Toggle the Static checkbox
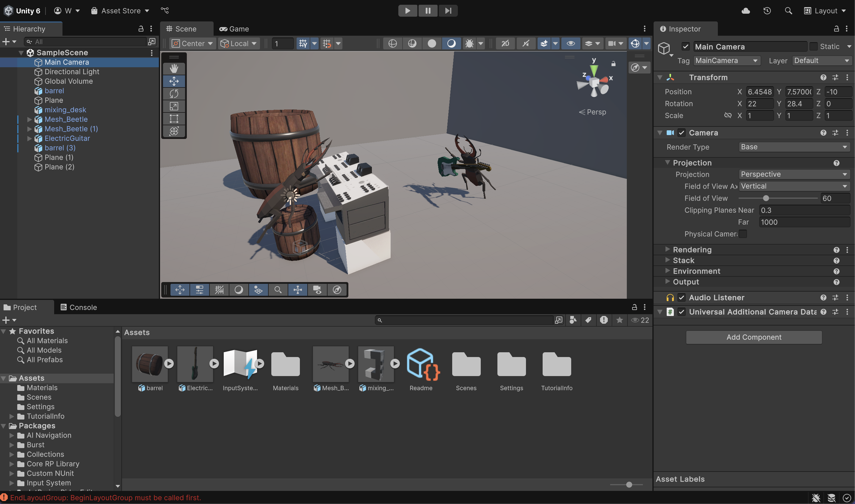 pyautogui.click(x=813, y=46)
